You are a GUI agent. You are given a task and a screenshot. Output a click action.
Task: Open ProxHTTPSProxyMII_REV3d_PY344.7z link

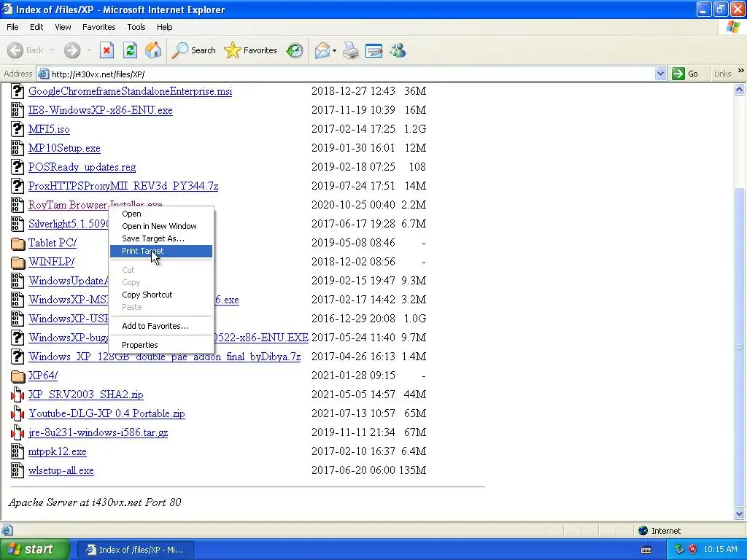(123, 186)
